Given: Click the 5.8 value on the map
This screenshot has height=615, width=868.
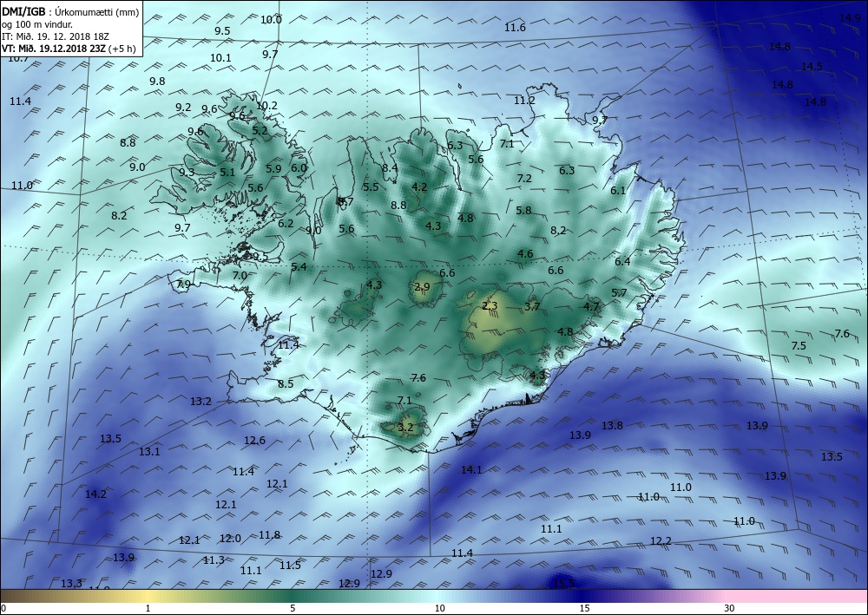Looking at the screenshot, I should pos(523,211).
